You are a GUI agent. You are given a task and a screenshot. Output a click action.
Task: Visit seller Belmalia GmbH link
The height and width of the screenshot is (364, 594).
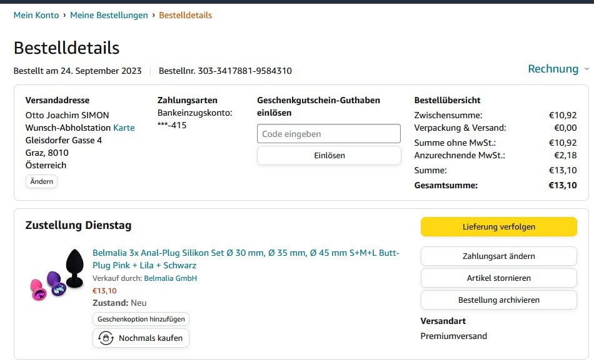pyautogui.click(x=170, y=278)
